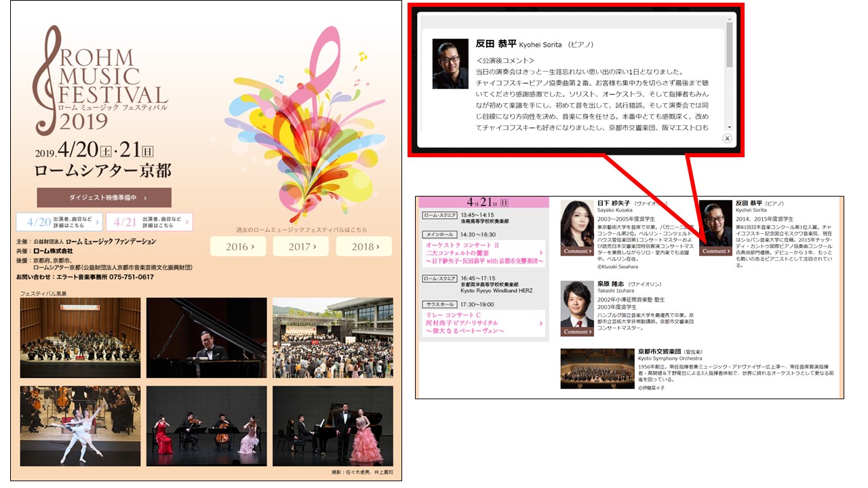Open the string quartet festival photo
Viewport: 868px width, 488px height.
(206, 426)
